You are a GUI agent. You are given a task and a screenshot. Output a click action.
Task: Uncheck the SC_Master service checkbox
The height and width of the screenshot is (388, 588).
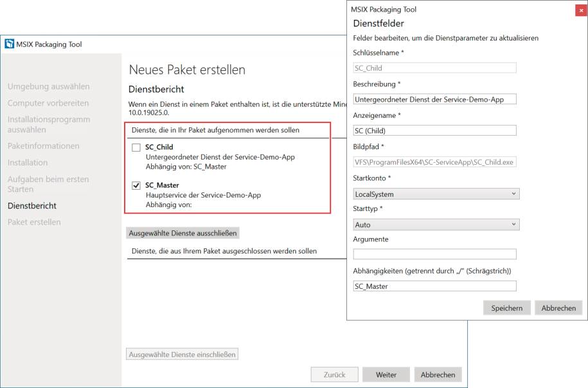click(136, 185)
